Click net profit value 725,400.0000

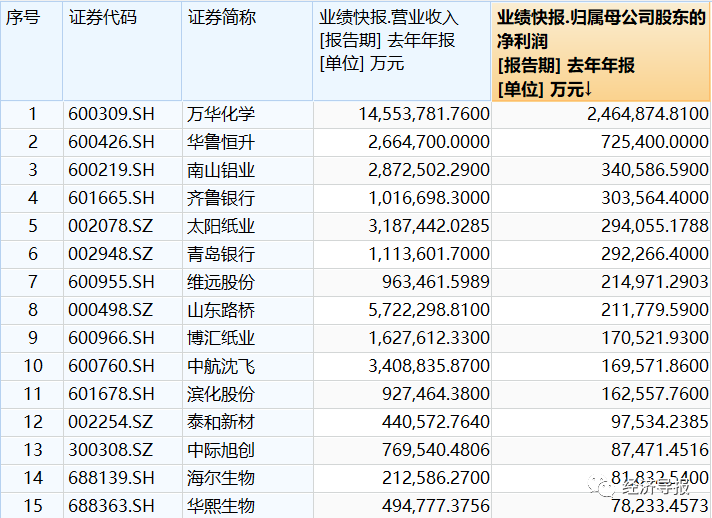point(655,142)
